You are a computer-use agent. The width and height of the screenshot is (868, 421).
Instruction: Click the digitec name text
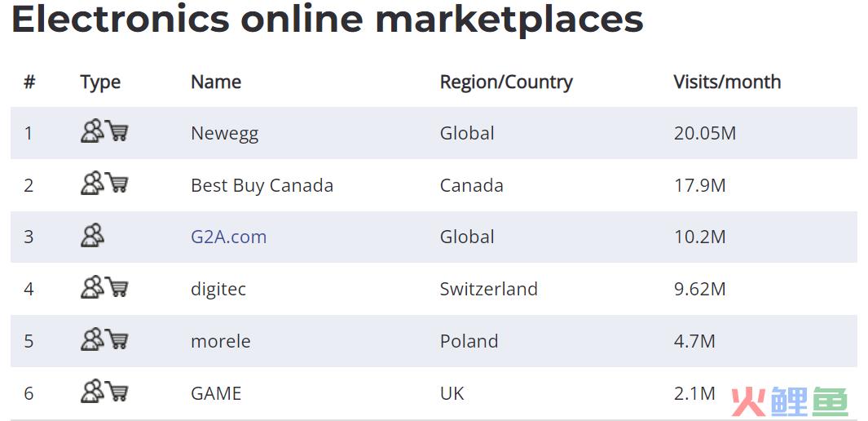coord(218,289)
